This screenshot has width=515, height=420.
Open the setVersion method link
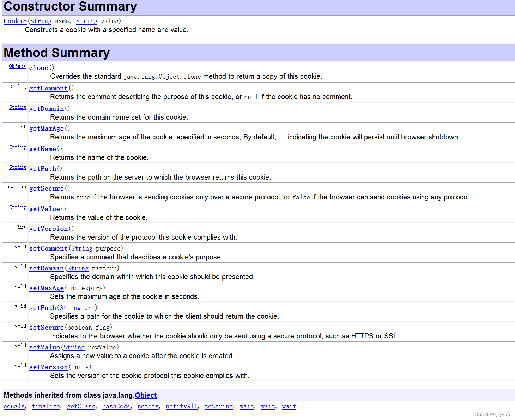click(x=48, y=367)
